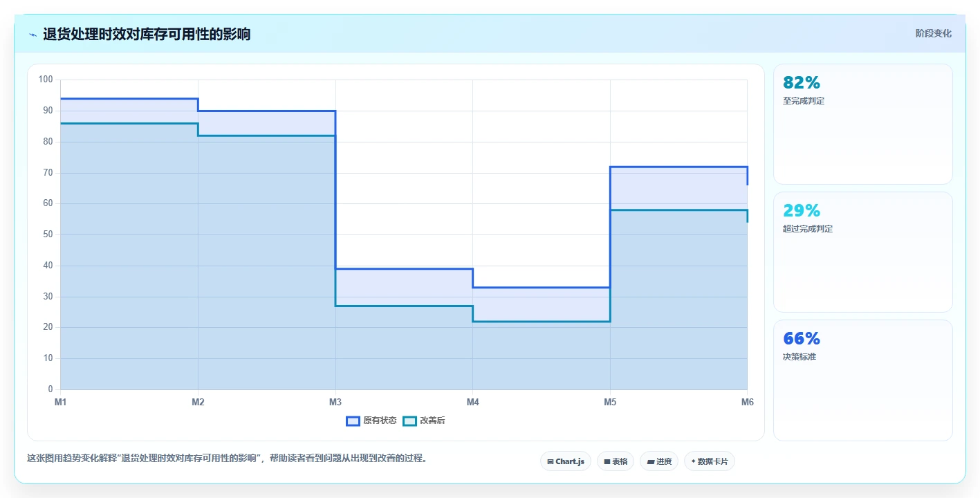
Task: Click the 决策标准 label
Action: point(799,357)
